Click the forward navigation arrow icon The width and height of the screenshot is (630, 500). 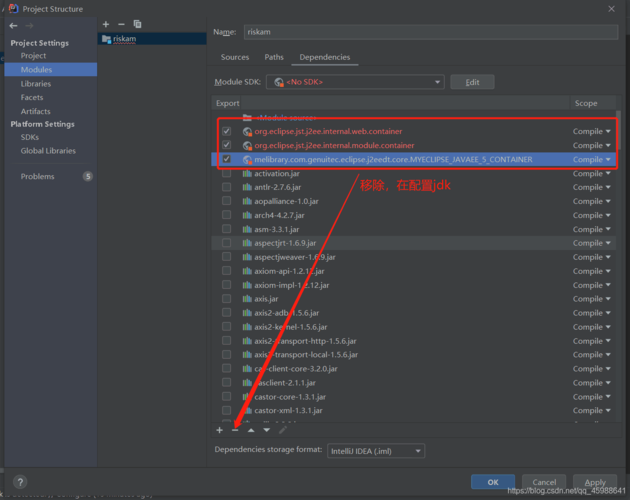[x=29, y=26]
